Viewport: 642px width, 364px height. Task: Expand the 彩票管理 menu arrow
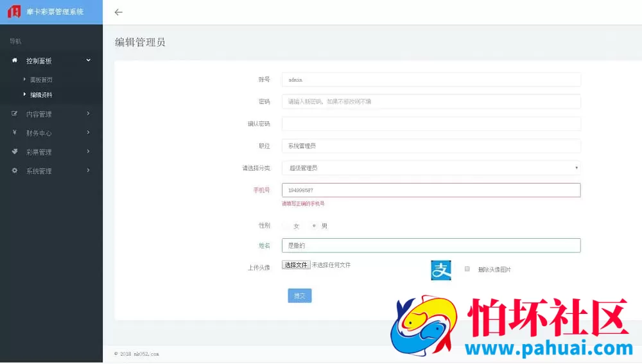(89, 152)
